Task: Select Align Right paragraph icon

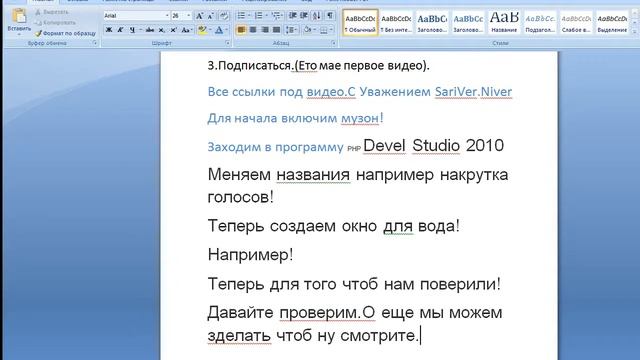Action: click(x=265, y=30)
